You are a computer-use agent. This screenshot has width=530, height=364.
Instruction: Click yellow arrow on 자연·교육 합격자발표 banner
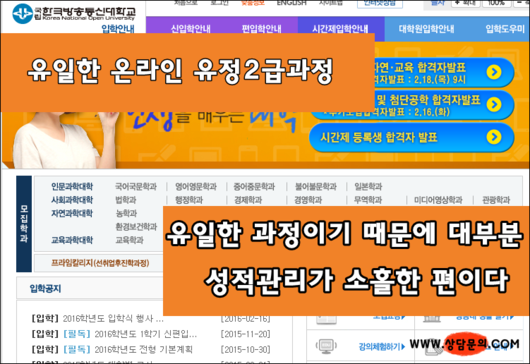[494, 72]
